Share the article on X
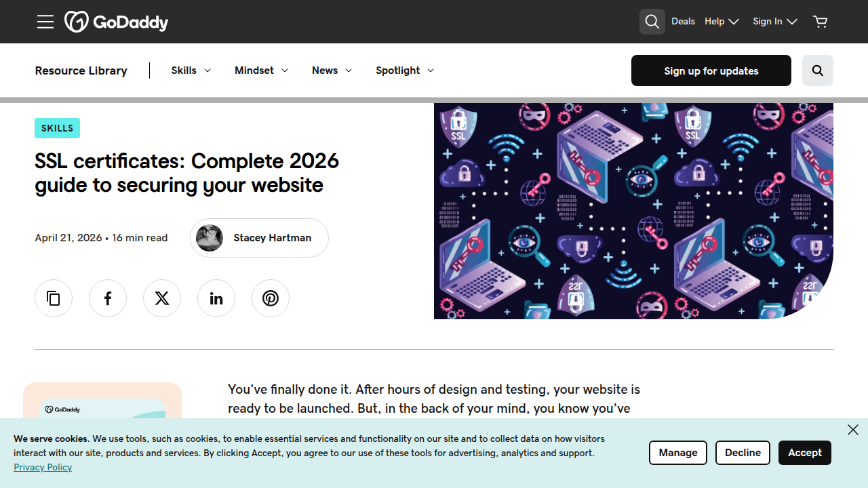This screenshot has width=868, height=488. pyautogui.click(x=162, y=298)
